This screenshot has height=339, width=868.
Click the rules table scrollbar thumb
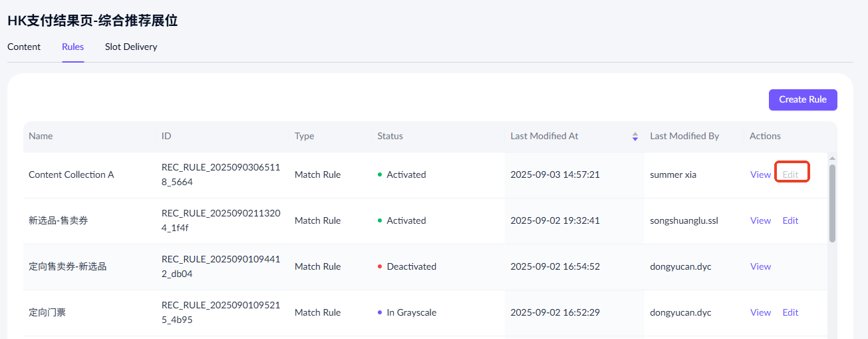831,203
